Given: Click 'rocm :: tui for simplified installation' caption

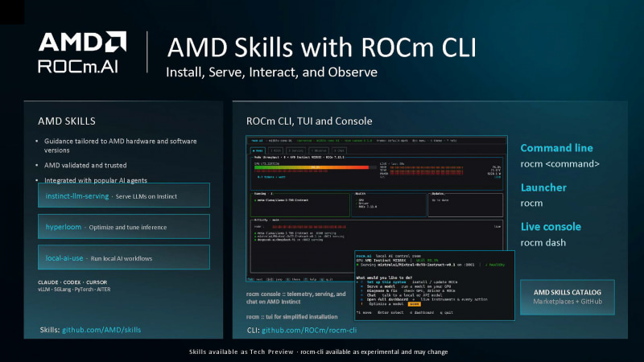Looking at the screenshot, I should pos(291,316).
